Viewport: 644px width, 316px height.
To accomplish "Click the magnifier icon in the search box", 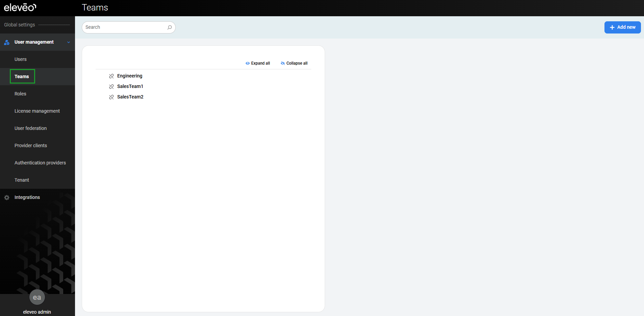I will pos(170,27).
